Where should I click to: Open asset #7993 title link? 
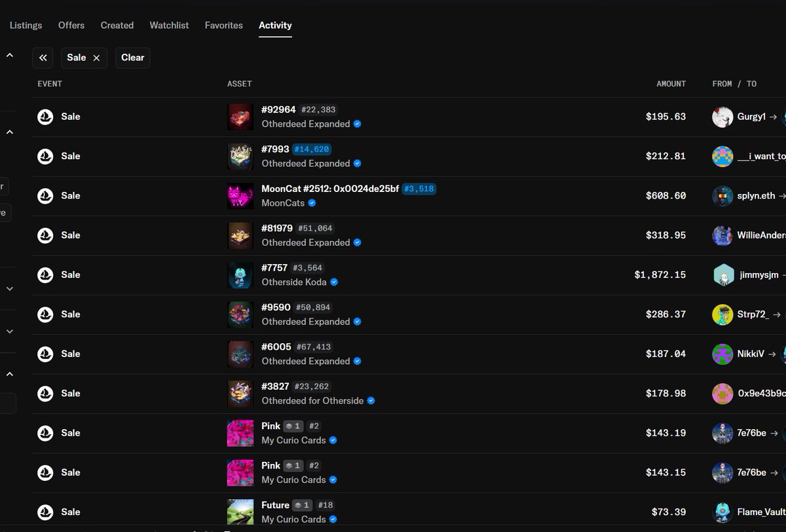pyautogui.click(x=275, y=149)
